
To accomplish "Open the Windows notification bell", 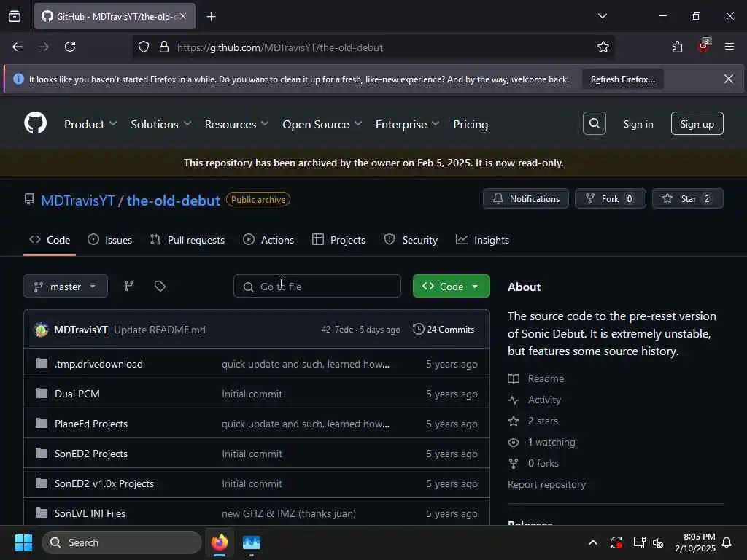I will click(x=727, y=542).
